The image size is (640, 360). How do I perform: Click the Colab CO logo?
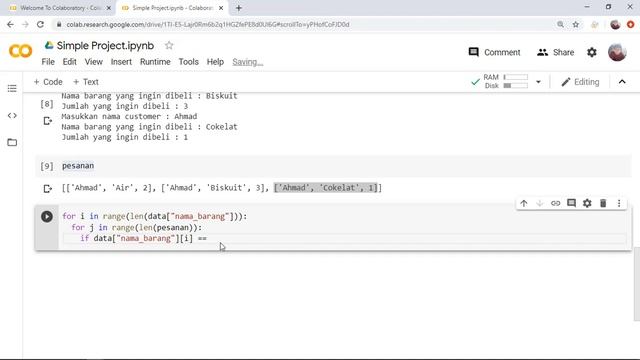[20, 51]
